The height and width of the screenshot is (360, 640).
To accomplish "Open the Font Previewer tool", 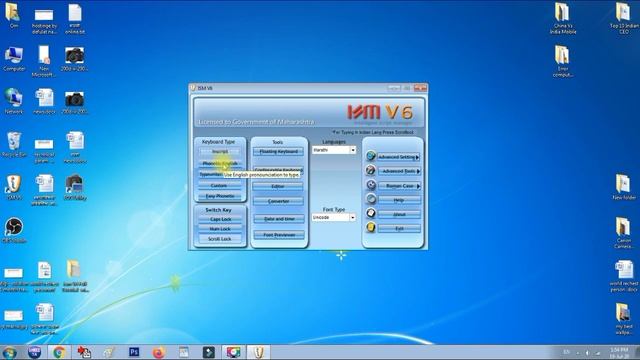I will 278,235.
